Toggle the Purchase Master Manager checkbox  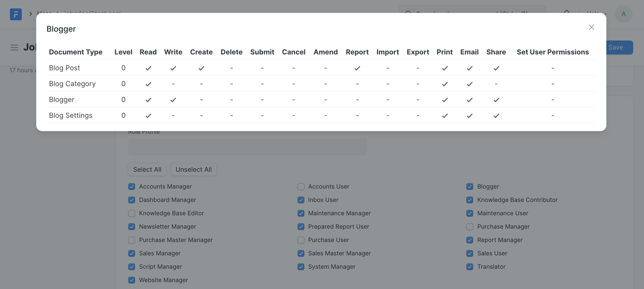click(131, 240)
